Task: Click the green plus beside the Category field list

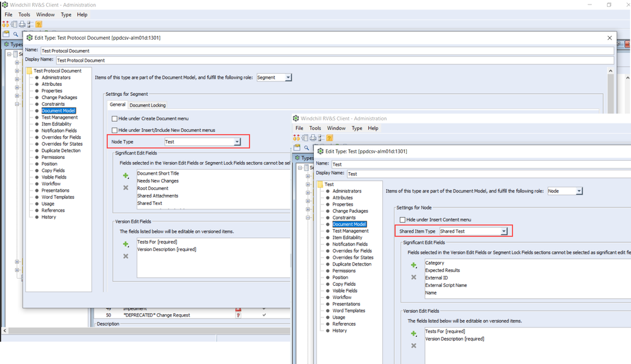Action: click(413, 265)
